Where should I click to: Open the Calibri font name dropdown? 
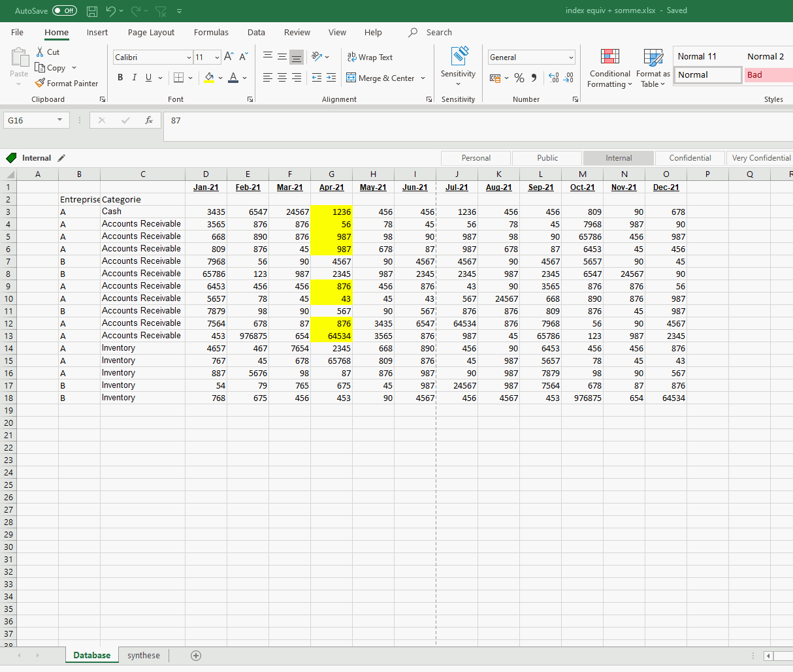point(189,57)
